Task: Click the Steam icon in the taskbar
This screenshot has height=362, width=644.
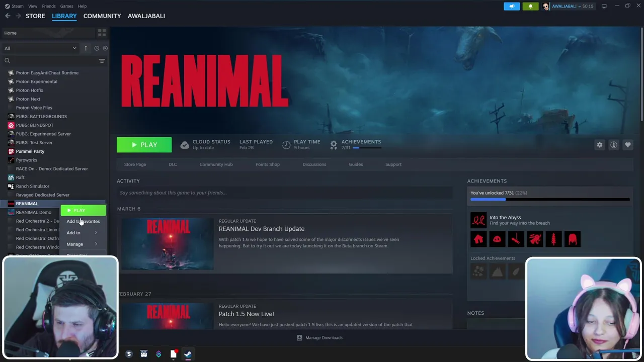Action: pyautogui.click(x=187, y=354)
